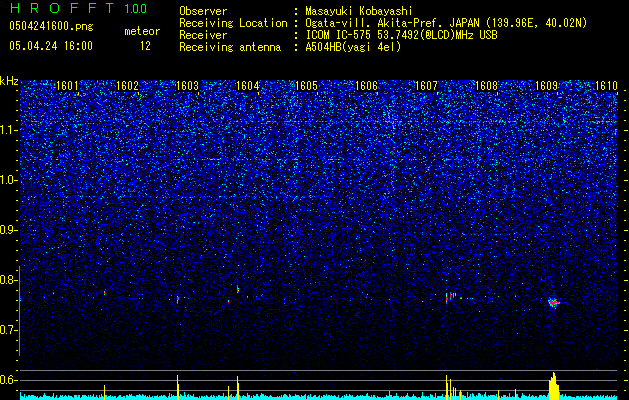This screenshot has width=629, height=400.
Task: Click the 1604 time marker
Action: [x=248, y=86]
